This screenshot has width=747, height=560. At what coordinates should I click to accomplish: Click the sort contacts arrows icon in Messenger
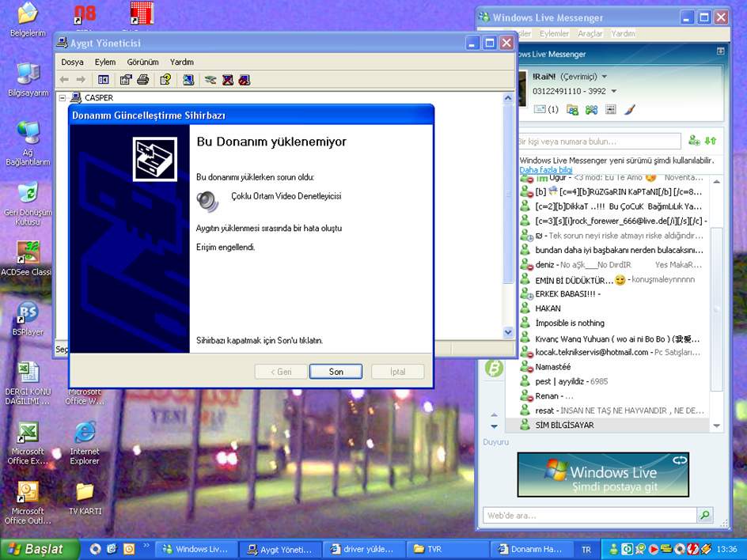pyautogui.click(x=711, y=141)
